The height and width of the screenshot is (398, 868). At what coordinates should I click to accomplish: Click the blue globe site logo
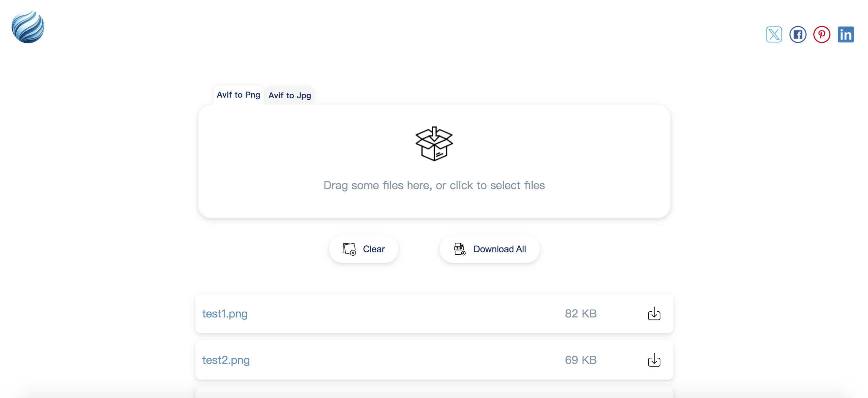[x=28, y=27]
